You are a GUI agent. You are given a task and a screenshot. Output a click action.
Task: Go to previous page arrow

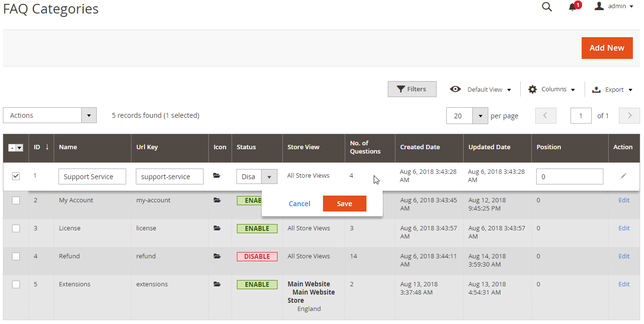[545, 115]
